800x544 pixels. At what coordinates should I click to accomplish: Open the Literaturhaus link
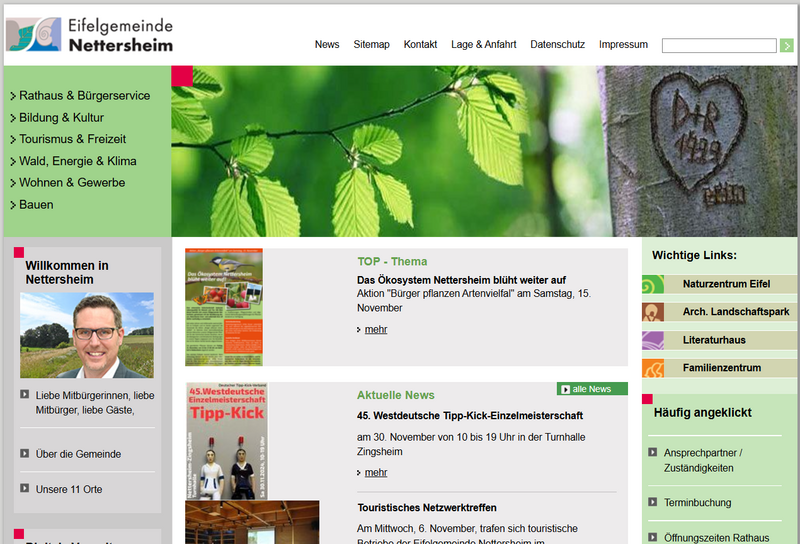pyautogui.click(x=714, y=340)
